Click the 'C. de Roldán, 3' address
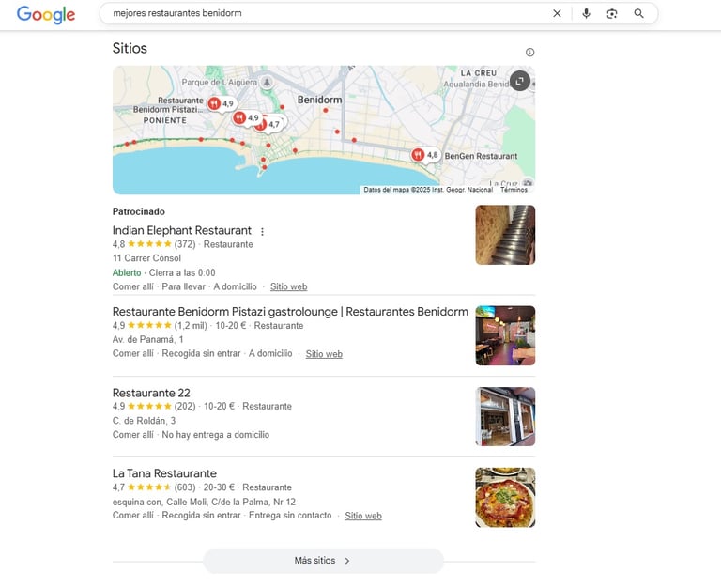Viewport: 721px width, 588px height. [144, 421]
